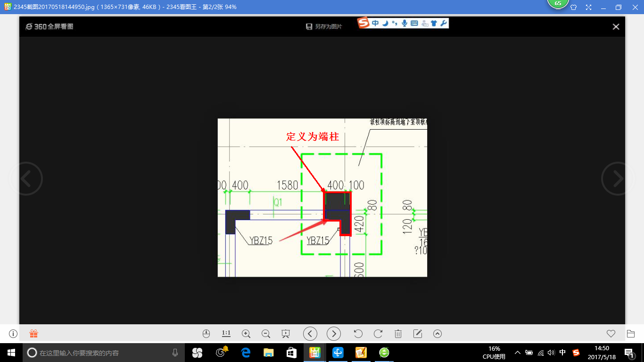644x362 pixels.
Task: Click the Sogou S logo on IME bar
Action: pos(363,23)
